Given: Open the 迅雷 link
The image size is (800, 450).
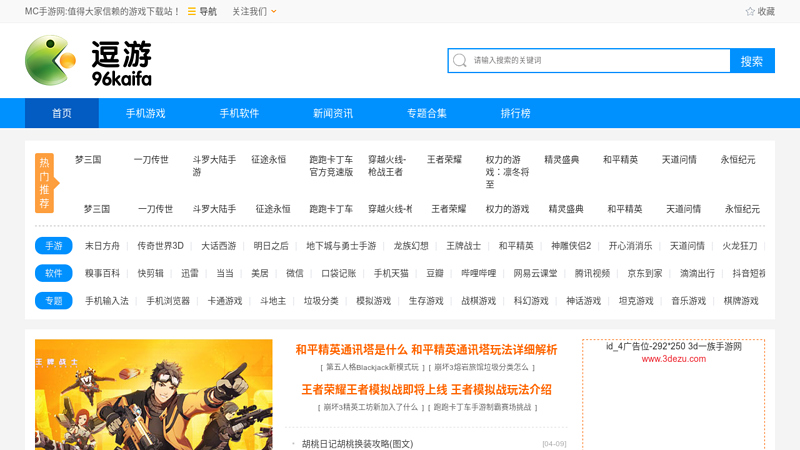Looking at the screenshot, I should 190,273.
